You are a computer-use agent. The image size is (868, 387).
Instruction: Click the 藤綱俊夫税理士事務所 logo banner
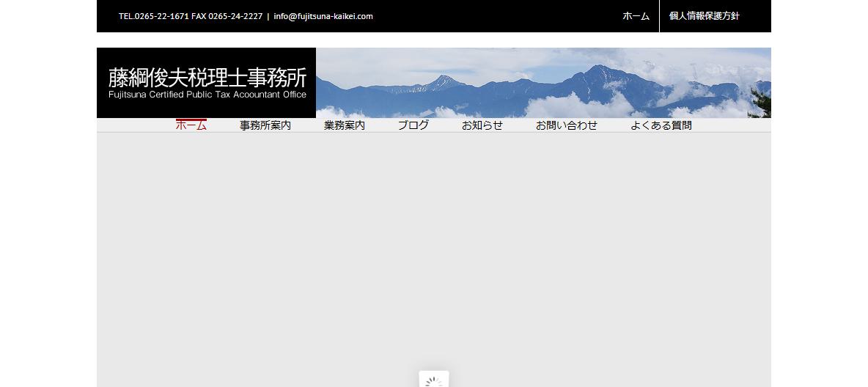tap(207, 83)
